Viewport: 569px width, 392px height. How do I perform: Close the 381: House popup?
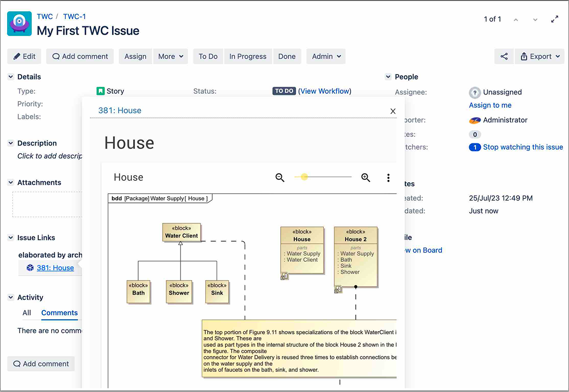(x=393, y=111)
